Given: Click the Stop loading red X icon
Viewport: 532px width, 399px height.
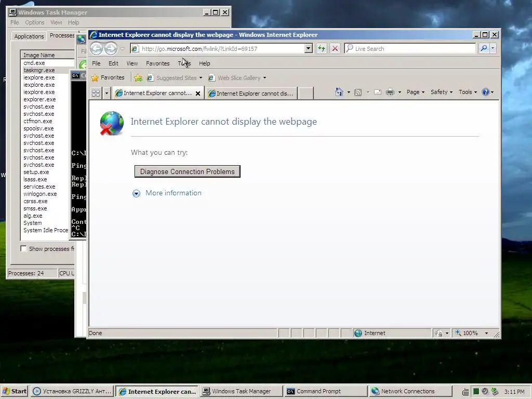Looking at the screenshot, I should [x=335, y=48].
